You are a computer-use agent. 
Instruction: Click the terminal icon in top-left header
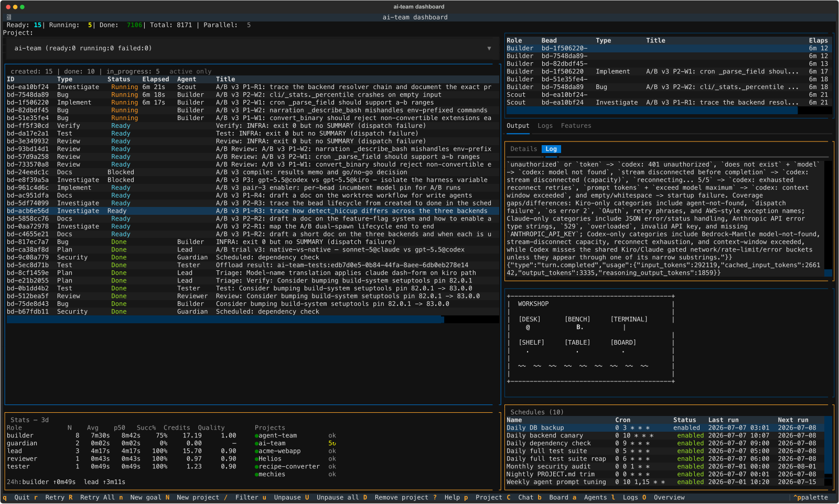(9, 17)
